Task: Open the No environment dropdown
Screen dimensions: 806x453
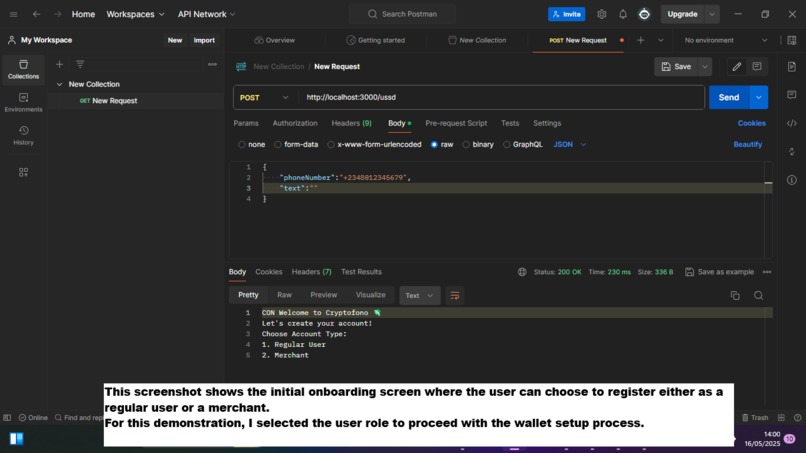Action: coord(726,40)
